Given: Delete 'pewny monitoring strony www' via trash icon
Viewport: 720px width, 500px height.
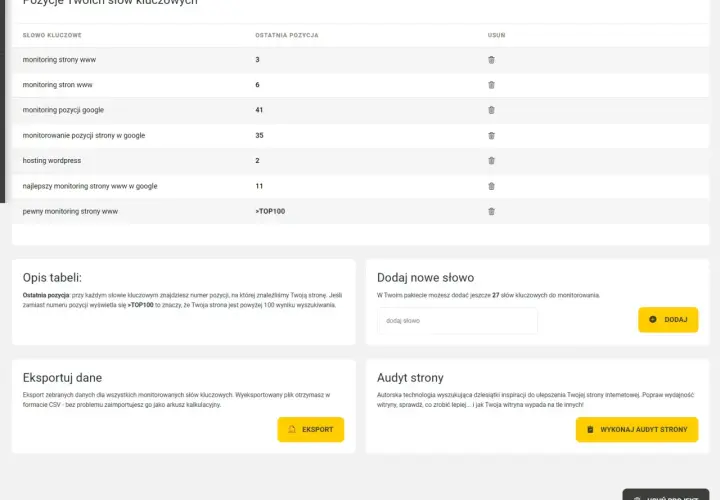Looking at the screenshot, I should [491, 211].
